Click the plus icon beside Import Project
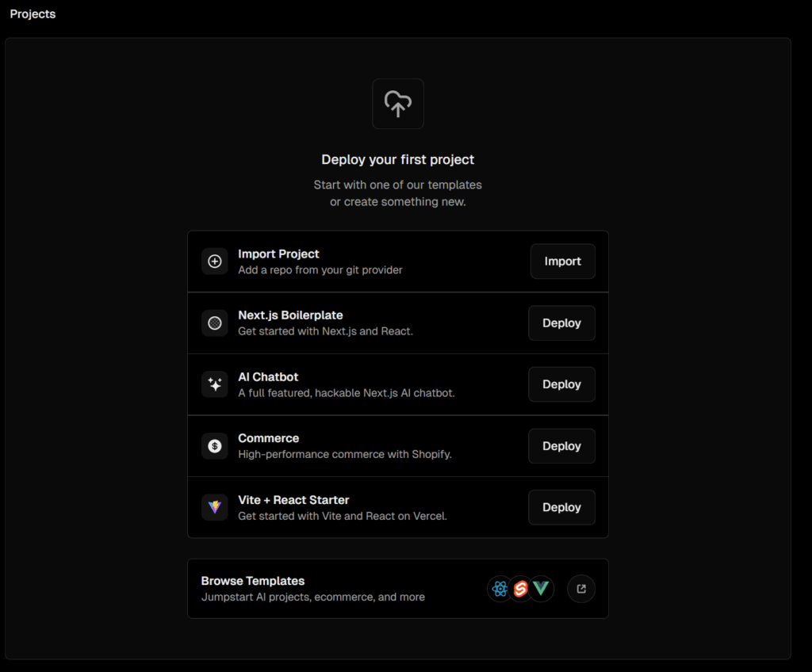 point(214,262)
